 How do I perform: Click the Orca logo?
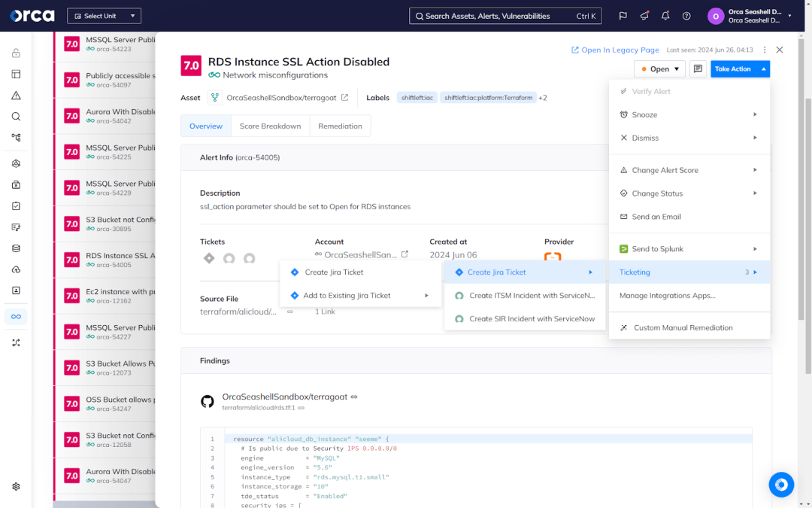point(32,16)
